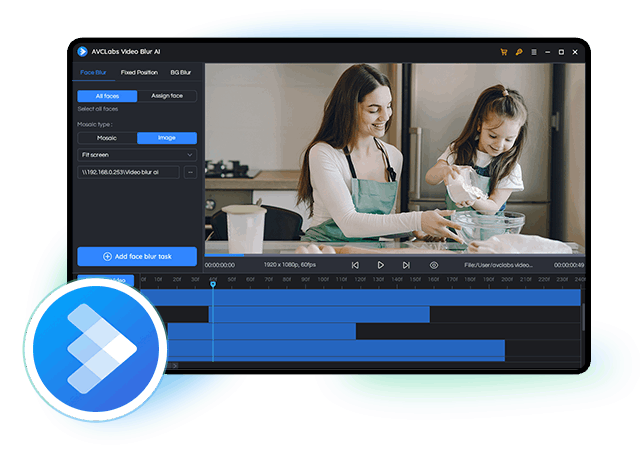Choose Mosaic as mosaic type

(107, 138)
